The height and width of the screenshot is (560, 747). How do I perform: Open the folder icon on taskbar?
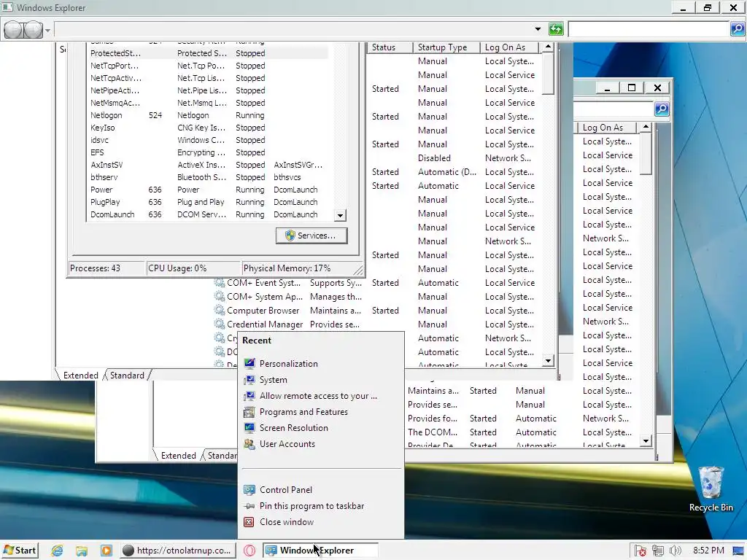(82, 551)
